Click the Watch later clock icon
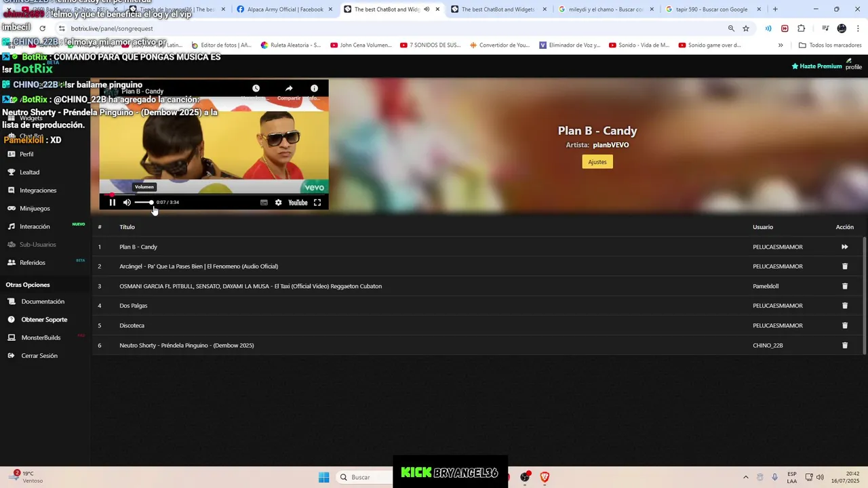The width and height of the screenshot is (868, 488). pos(256,89)
